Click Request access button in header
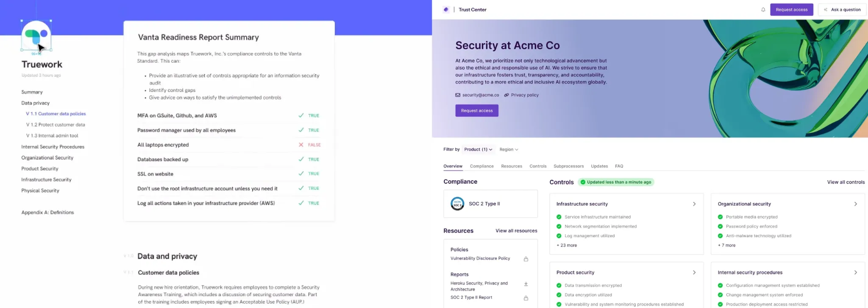 791,10
